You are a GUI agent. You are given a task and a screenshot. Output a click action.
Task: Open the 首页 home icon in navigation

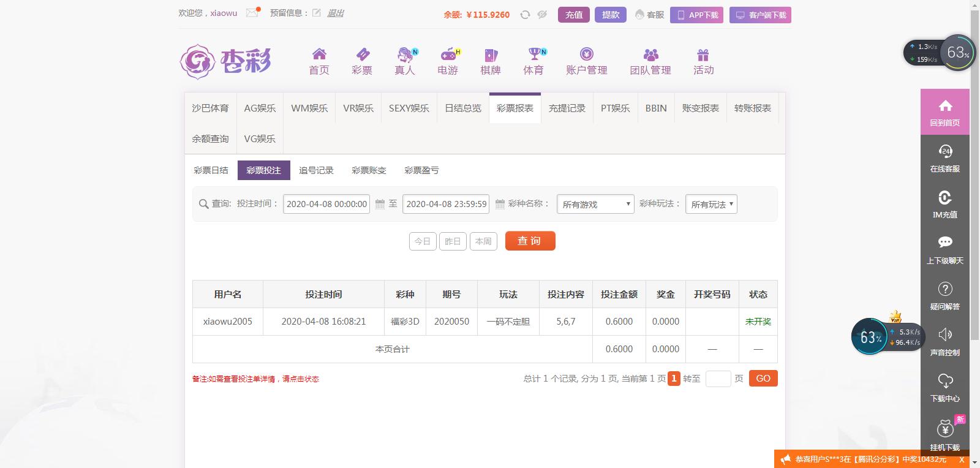(x=319, y=54)
